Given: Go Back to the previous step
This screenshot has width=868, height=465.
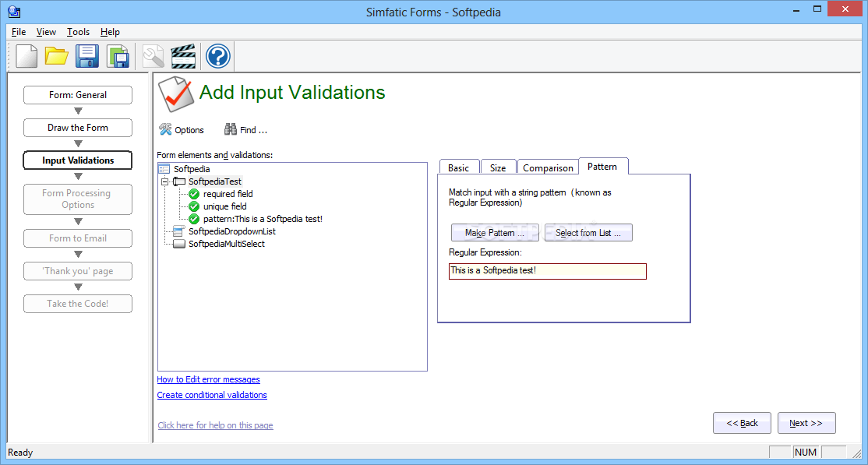Looking at the screenshot, I should tap(742, 423).
